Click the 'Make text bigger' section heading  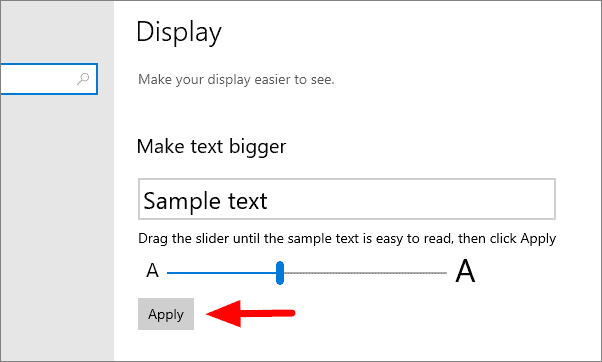pyautogui.click(x=211, y=147)
